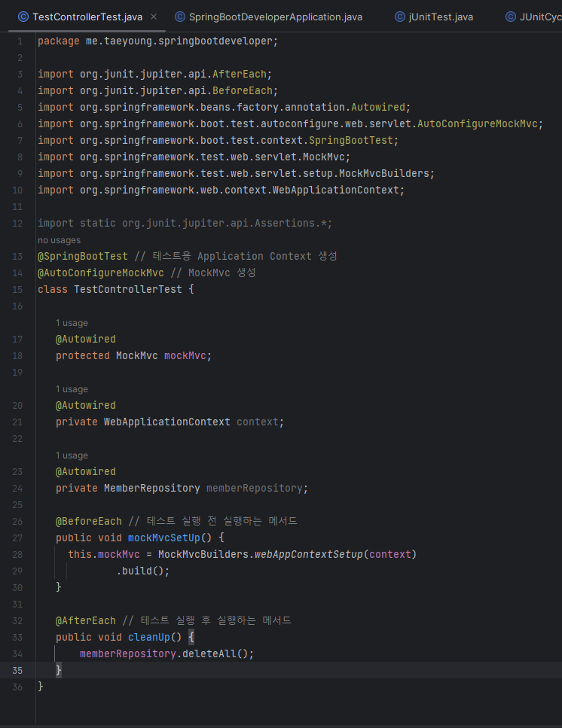Click the AutoConfigureMockMvc import on line 6
Screen dimensions: 562x728
click(x=290, y=124)
